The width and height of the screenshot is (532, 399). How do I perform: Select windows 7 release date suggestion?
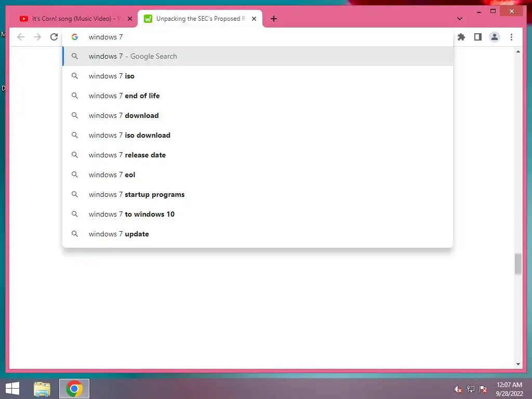pyautogui.click(x=258, y=155)
